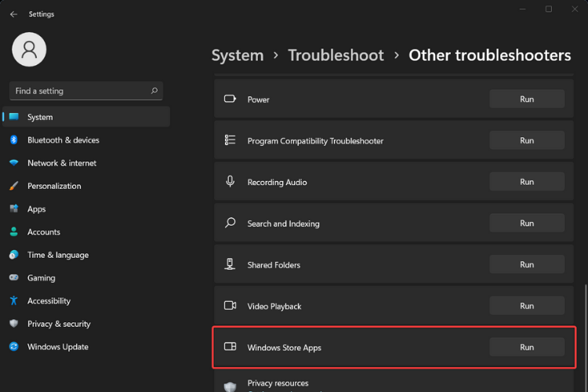Open Personalization settings
This screenshot has width=588, height=392.
tap(86, 186)
